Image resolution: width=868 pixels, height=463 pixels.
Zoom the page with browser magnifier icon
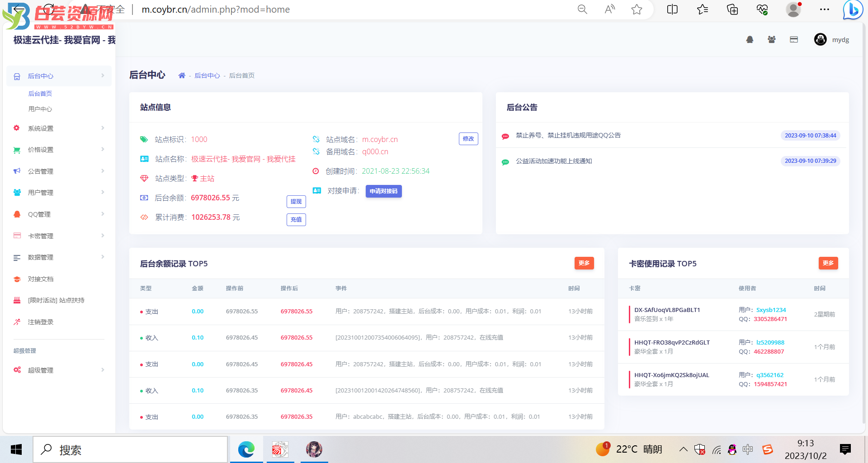(582, 9)
